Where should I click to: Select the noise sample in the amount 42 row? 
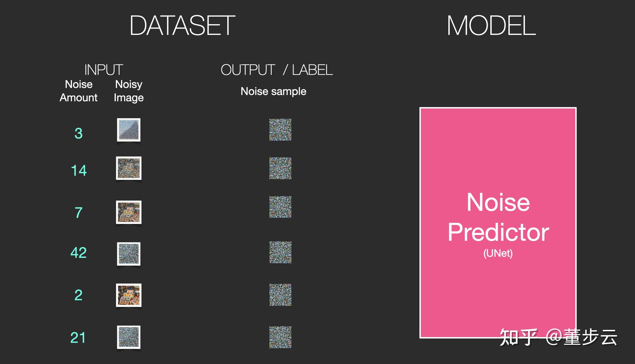coord(280,252)
